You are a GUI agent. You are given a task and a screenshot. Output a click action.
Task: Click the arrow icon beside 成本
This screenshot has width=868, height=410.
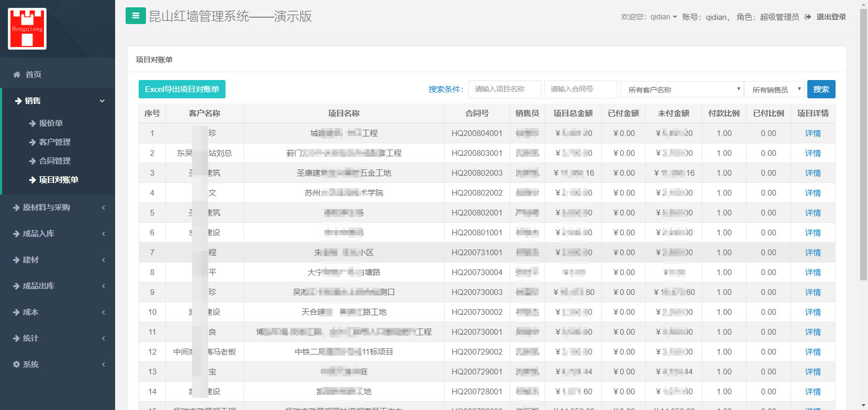click(16, 312)
